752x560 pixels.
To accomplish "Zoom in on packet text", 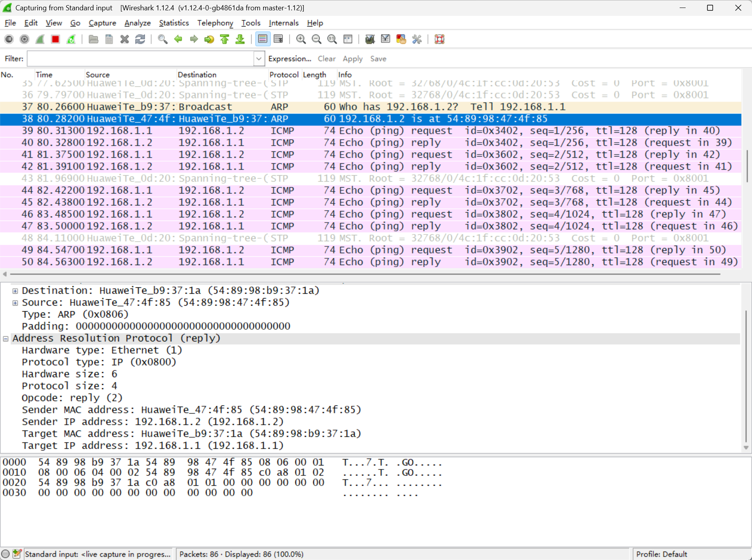I will tap(301, 39).
